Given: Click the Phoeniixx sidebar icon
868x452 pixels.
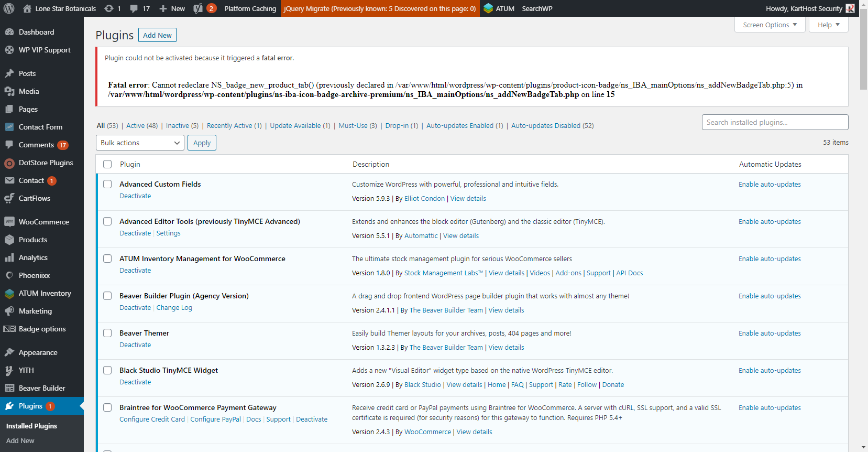Looking at the screenshot, I should 9,275.
